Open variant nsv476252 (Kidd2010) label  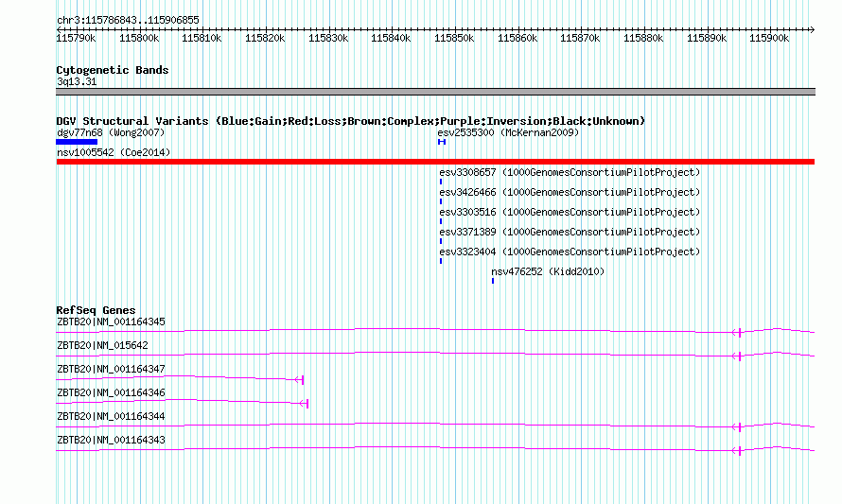coord(548,271)
